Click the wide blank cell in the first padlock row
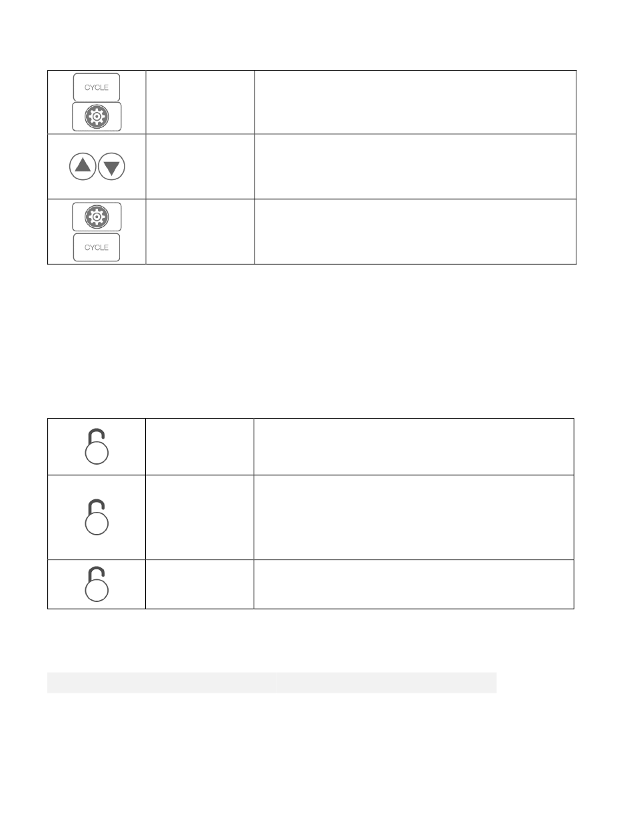The height and width of the screenshot is (840, 633). pos(414,447)
